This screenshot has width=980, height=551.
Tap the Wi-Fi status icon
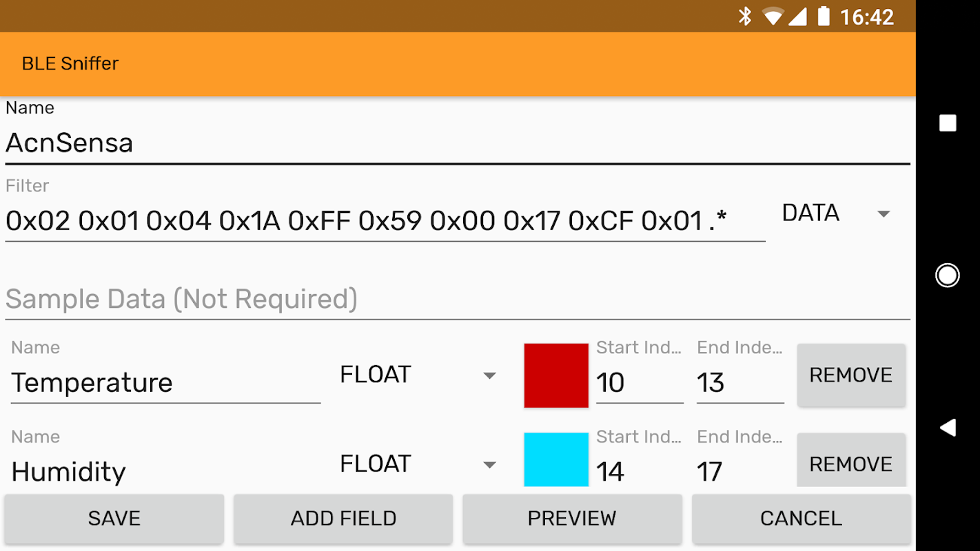tap(773, 16)
